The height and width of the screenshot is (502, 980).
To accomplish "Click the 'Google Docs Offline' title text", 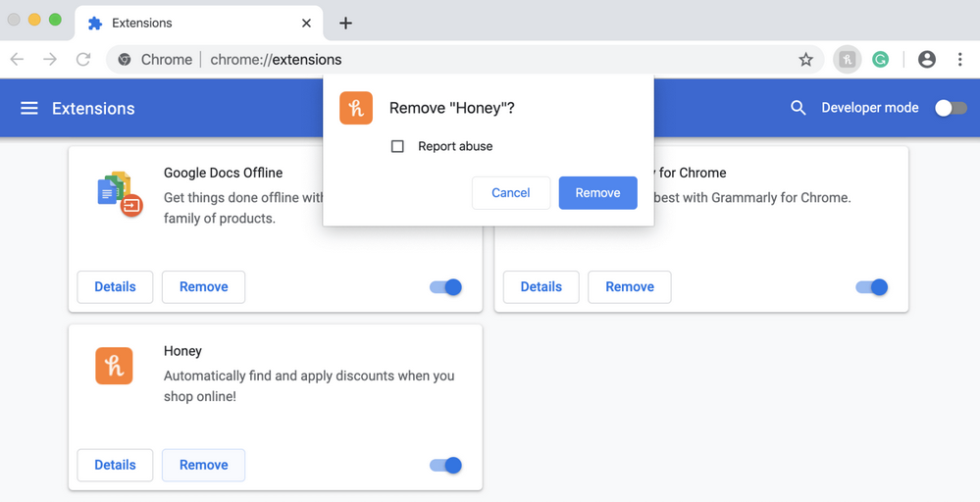I will pos(223,173).
